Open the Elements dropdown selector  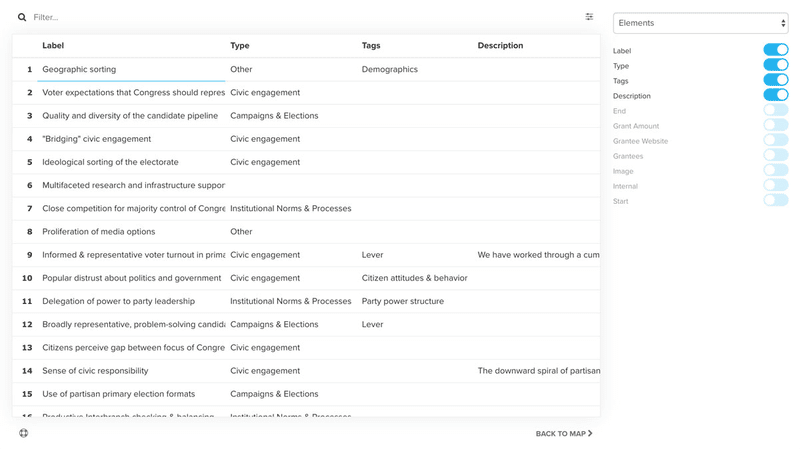click(x=700, y=23)
